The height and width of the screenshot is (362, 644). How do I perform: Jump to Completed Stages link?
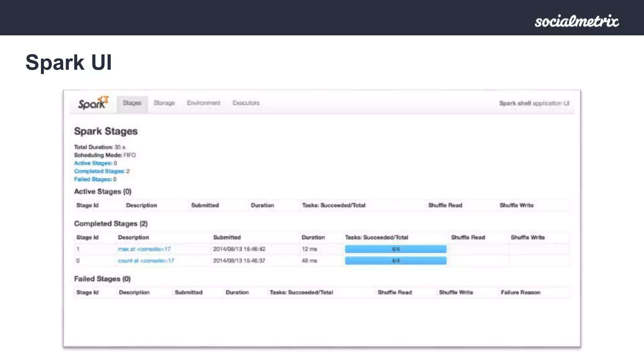[x=99, y=171]
